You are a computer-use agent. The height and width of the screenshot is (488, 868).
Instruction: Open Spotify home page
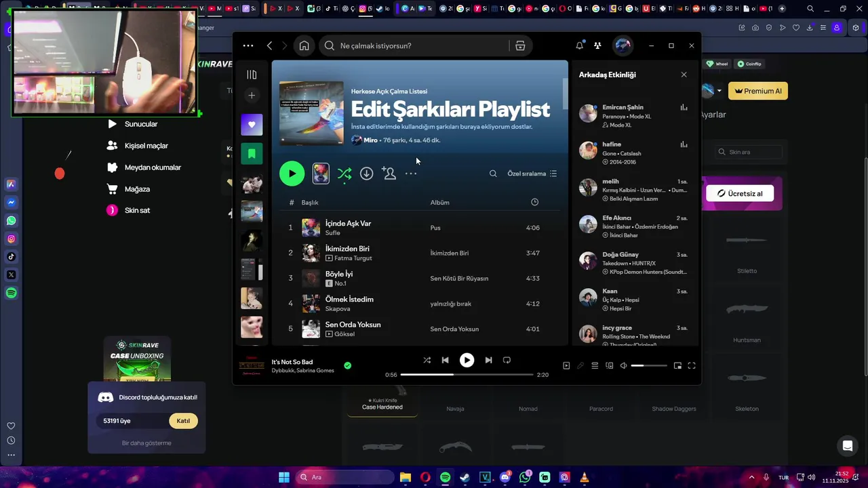coord(304,45)
